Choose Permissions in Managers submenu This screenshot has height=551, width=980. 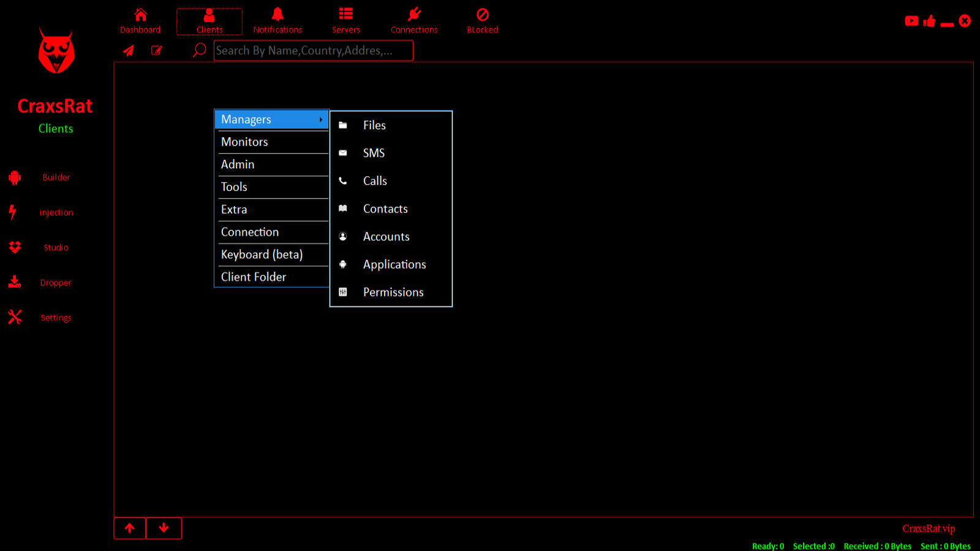391,293
